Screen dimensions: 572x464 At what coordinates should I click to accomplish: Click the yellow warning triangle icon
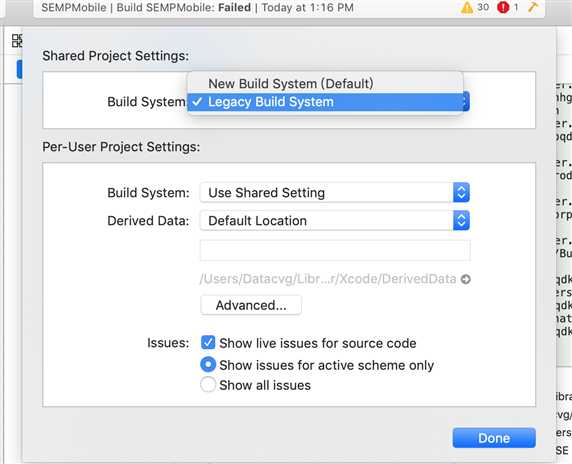click(x=467, y=7)
